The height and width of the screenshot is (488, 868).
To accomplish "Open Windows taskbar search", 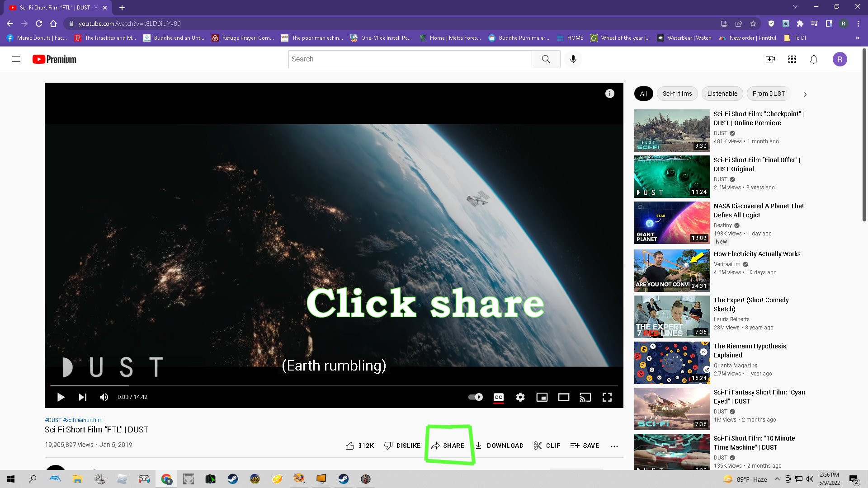I will (33, 479).
